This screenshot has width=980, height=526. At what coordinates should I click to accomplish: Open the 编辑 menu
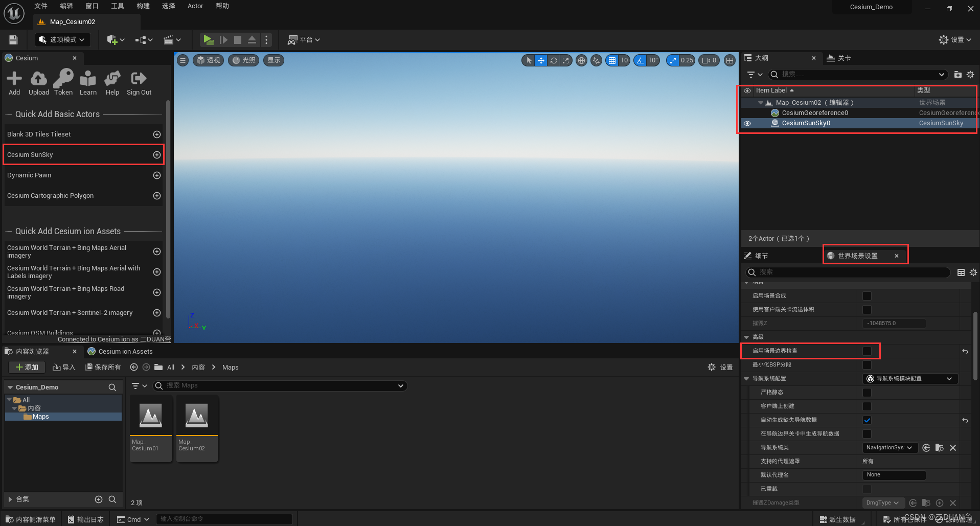tap(66, 6)
